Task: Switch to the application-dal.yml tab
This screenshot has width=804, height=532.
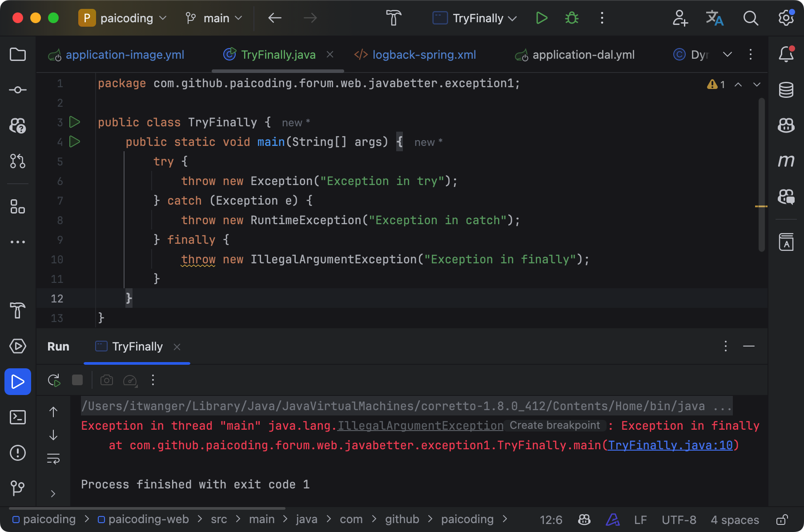Action: [583, 55]
